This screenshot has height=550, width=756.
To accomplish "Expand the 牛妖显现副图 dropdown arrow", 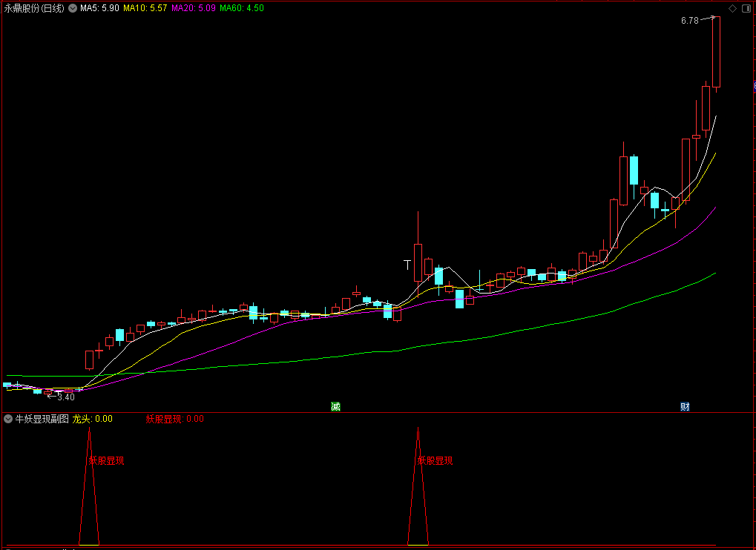I will (x=7, y=419).
